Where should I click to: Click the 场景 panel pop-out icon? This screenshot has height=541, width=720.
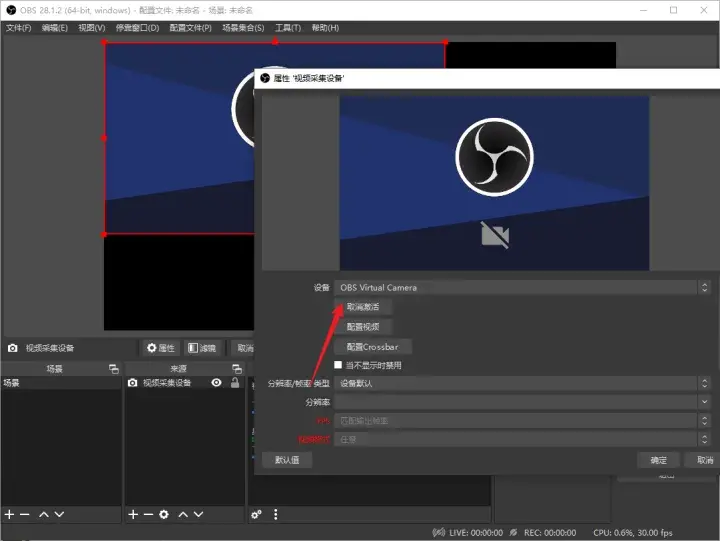pyautogui.click(x=113, y=369)
